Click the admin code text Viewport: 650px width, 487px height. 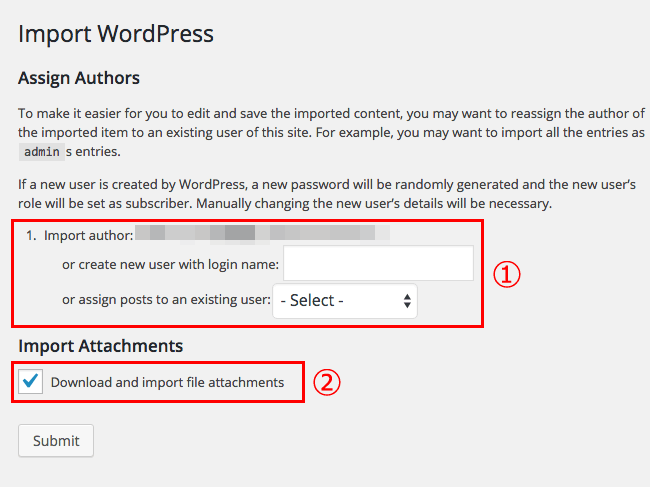pyautogui.click(x=42, y=152)
